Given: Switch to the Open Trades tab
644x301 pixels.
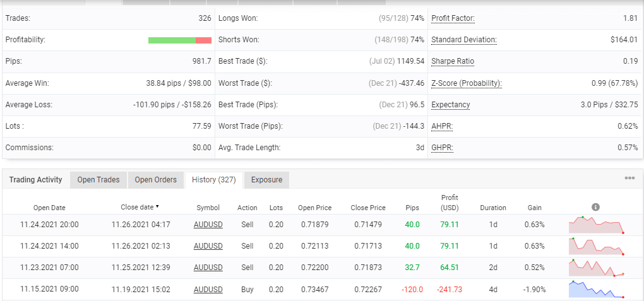Looking at the screenshot, I should coord(98,180).
